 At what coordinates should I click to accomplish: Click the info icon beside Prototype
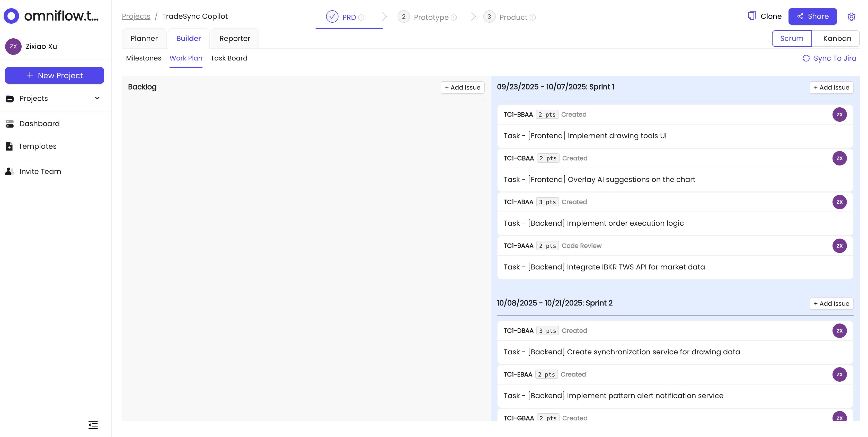click(x=454, y=18)
